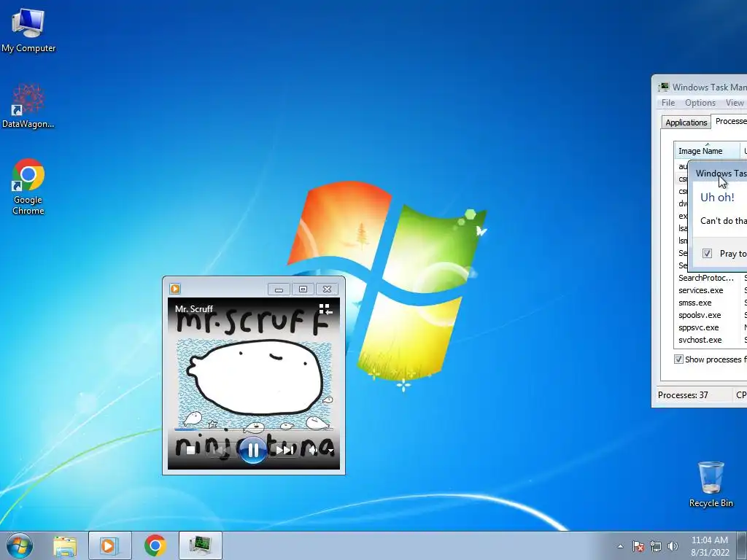Screen dimensions: 747x560
Task: Open Task Manager View menu
Action: click(734, 103)
